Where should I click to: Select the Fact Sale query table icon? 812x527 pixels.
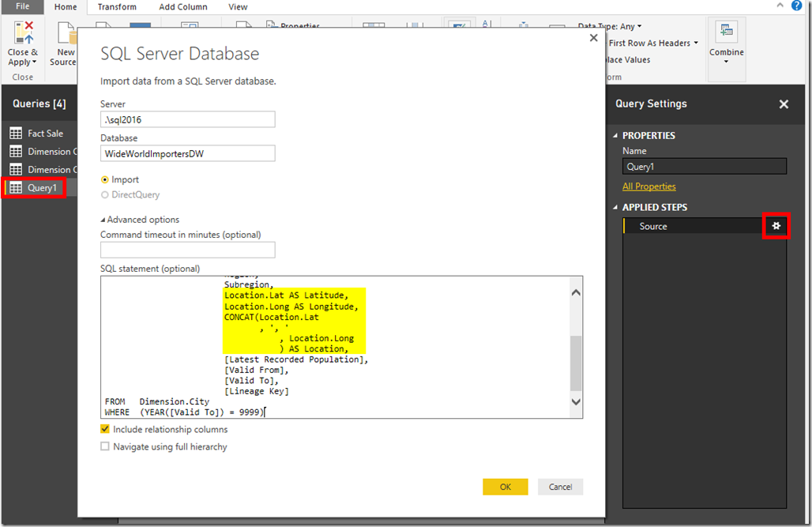pos(16,134)
